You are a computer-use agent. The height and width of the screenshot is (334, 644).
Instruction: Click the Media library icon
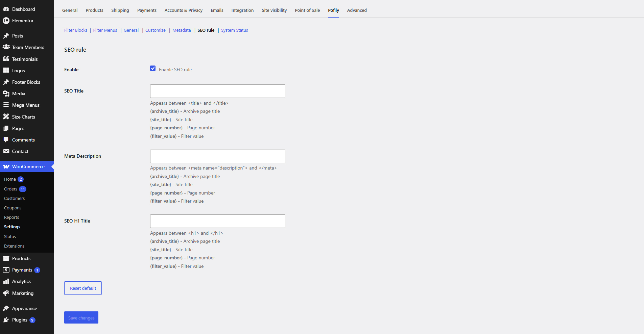[6, 94]
